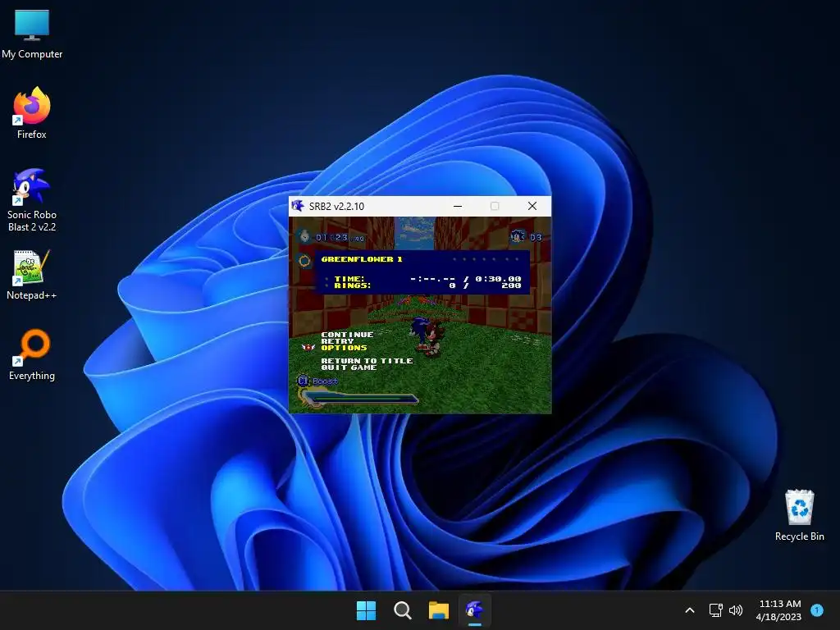Select the Notepad++ desktop shortcut
This screenshot has width=840, height=630.
tap(32, 275)
